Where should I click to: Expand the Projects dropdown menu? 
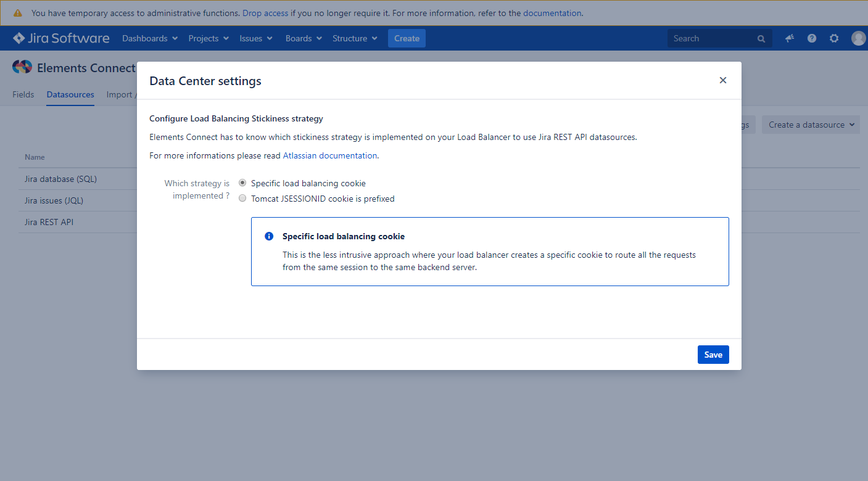pyautogui.click(x=209, y=38)
